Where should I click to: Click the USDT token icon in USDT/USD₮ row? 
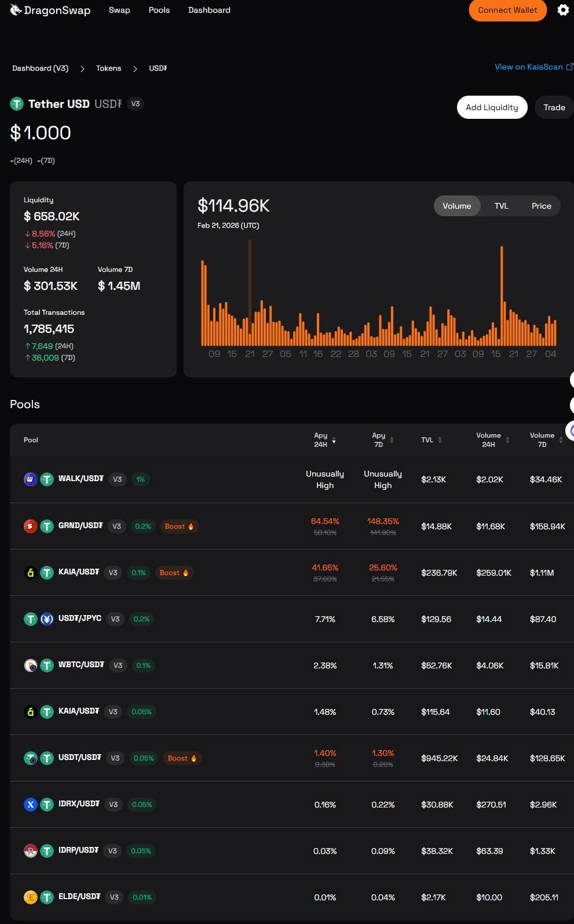point(31,758)
